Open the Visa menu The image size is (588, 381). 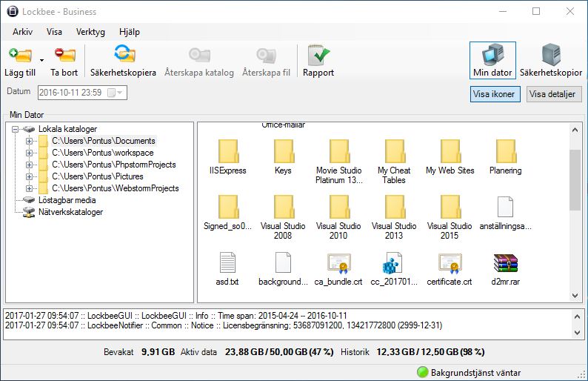[54, 32]
